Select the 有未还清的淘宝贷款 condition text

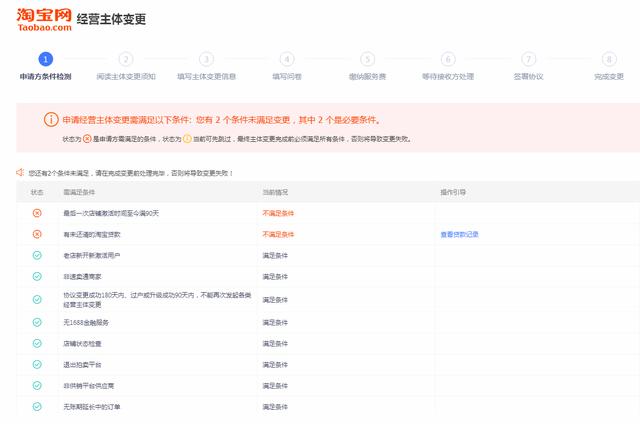point(92,234)
